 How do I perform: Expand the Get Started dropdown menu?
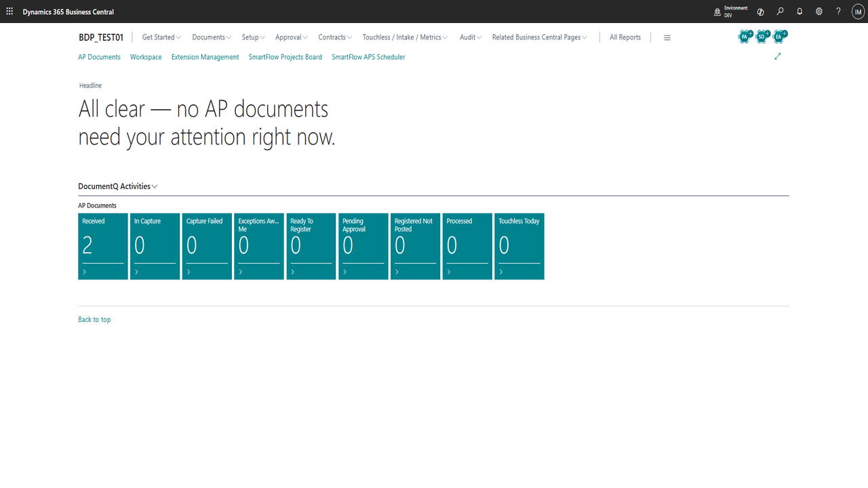tap(161, 37)
